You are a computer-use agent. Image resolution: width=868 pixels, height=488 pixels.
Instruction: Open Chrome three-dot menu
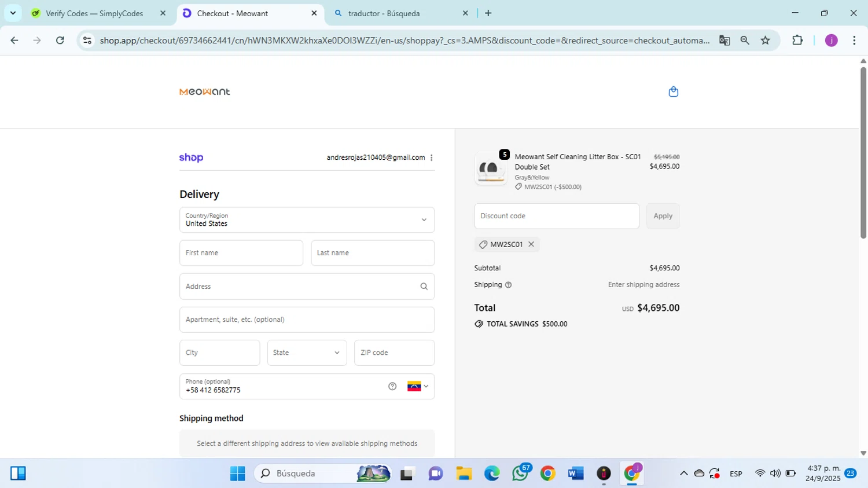[854, 41]
